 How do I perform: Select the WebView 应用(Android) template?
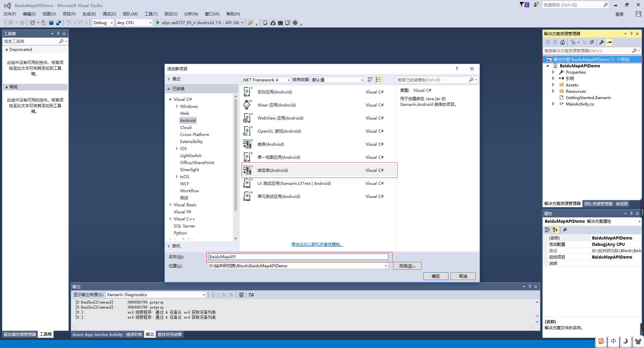319,118
